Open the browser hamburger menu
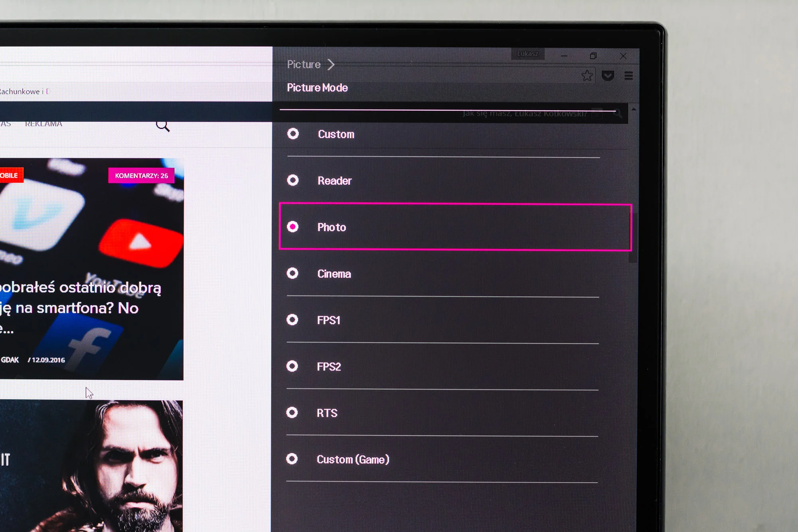Image resolution: width=798 pixels, height=532 pixels. pos(628,75)
